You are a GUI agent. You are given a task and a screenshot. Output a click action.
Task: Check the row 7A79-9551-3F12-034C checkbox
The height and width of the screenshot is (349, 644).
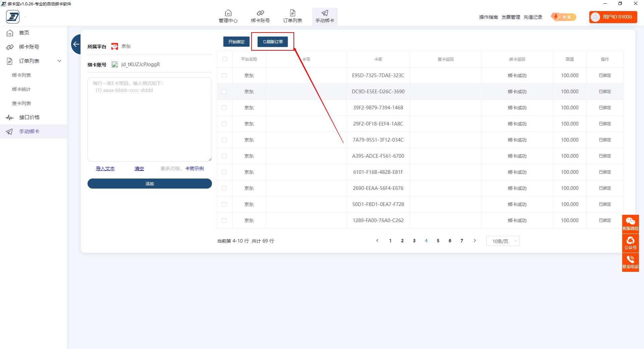click(224, 140)
